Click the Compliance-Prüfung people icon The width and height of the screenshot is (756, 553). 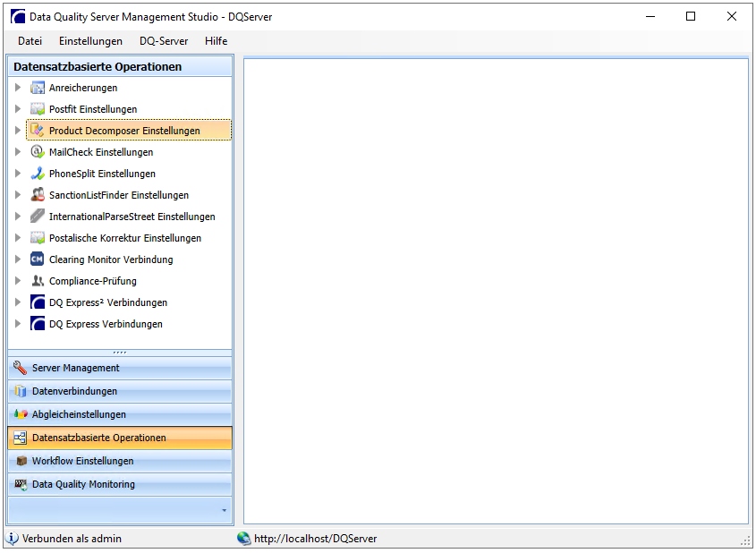37,281
